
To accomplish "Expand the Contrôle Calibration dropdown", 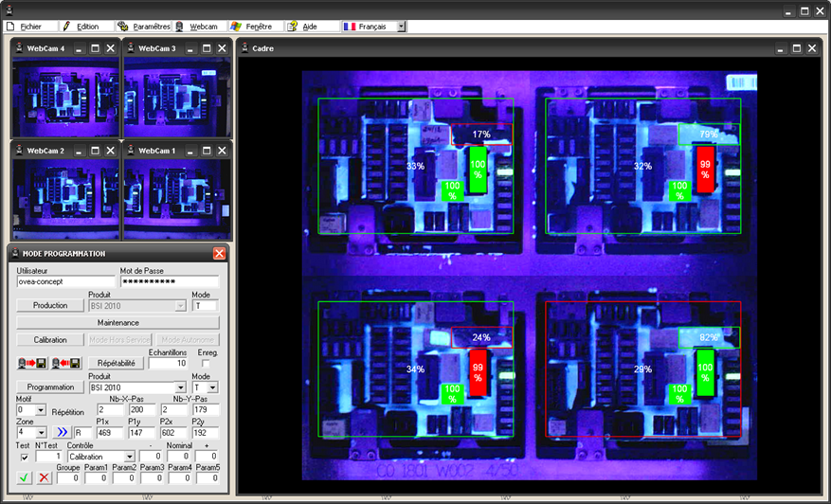I will [x=129, y=457].
